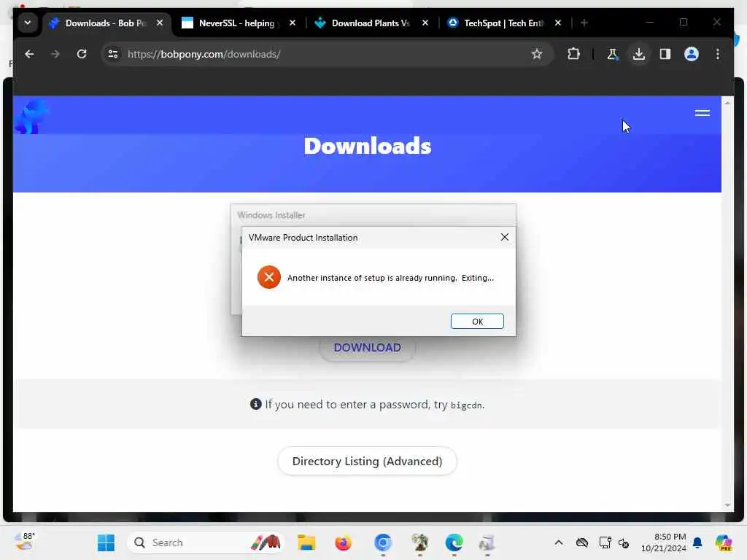The width and height of the screenshot is (747, 560).
Task: Click the 'Another instance of setup' error text
Action: (390, 278)
